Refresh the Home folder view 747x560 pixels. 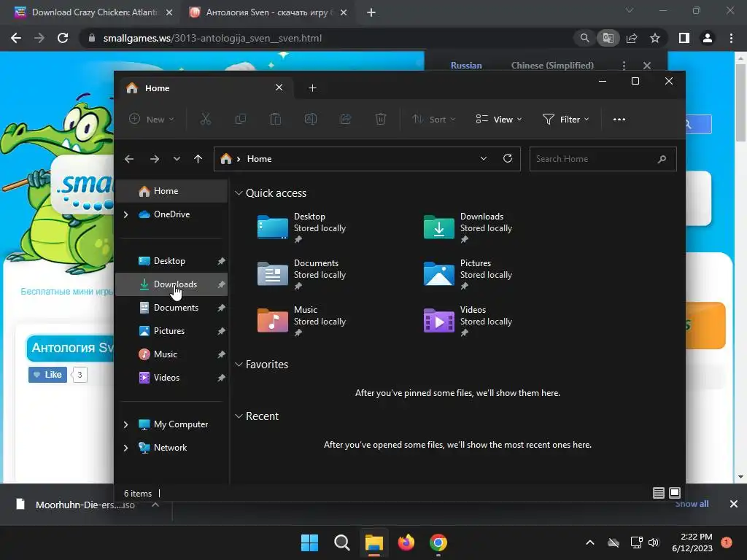[508, 158]
